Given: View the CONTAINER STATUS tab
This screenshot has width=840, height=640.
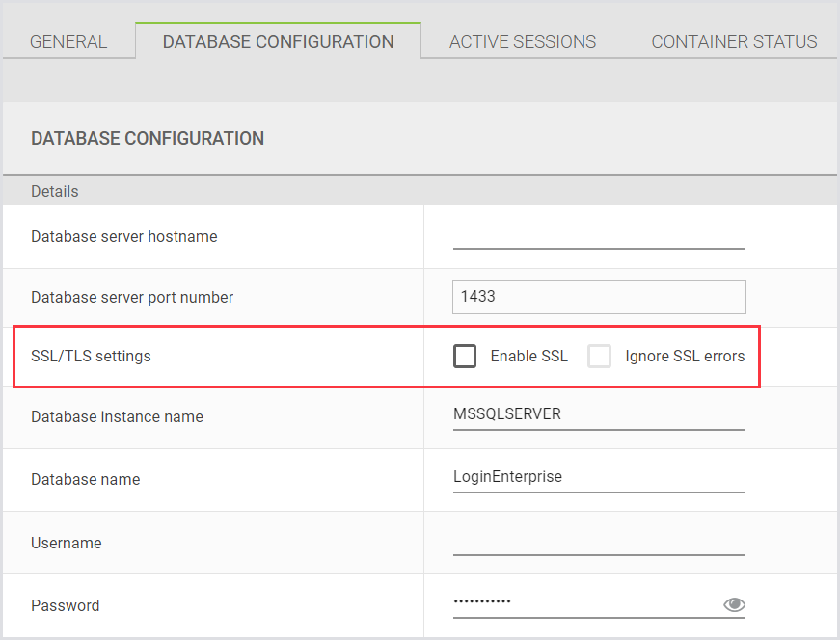Looking at the screenshot, I should coord(734,41).
